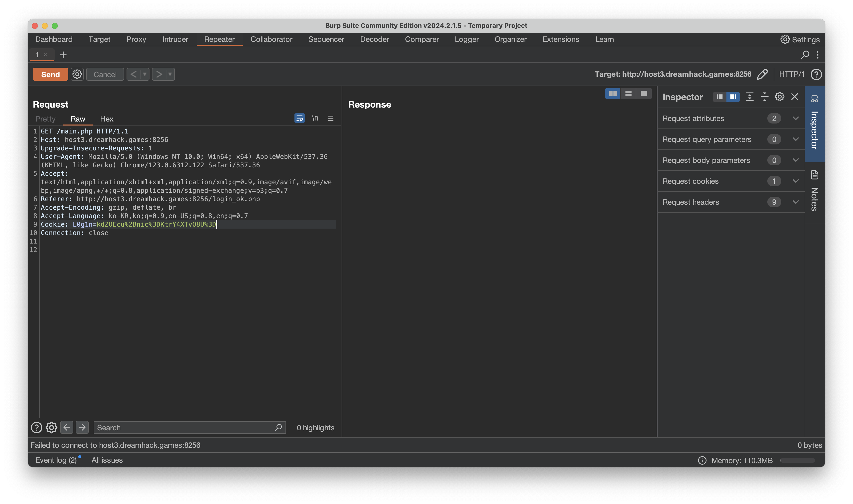Viewport: 853px width, 504px height.
Task: Switch to side-by-side layout view toggle
Action: (613, 93)
